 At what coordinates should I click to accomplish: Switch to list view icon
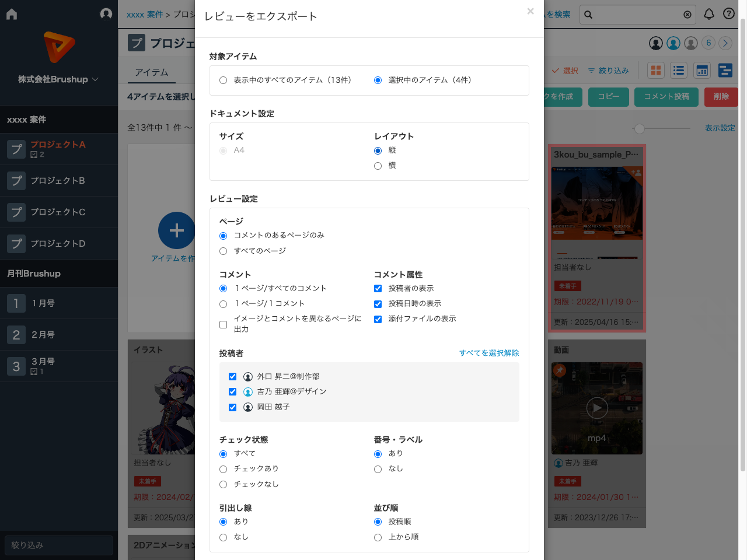pyautogui.click(x=678, y=71)
